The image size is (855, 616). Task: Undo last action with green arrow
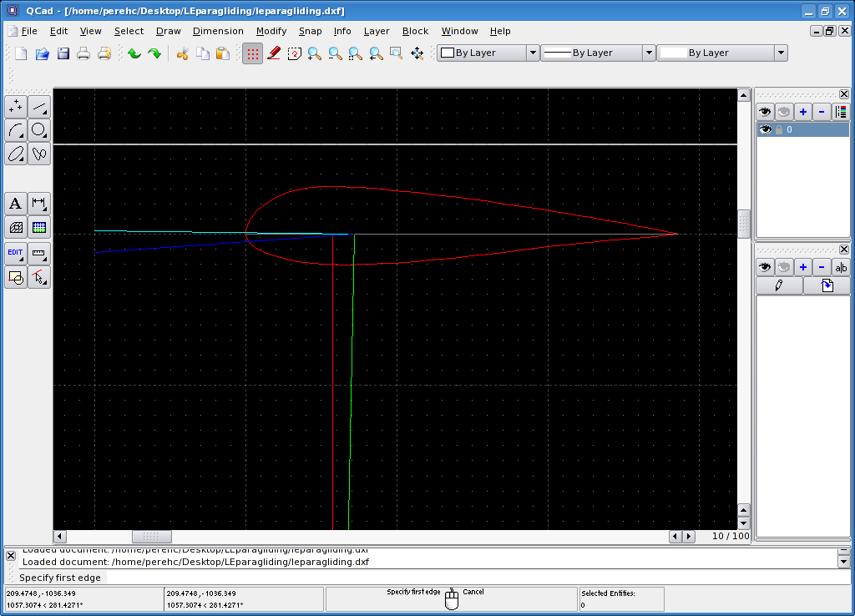pyautogui.click(x=134, y=53)
